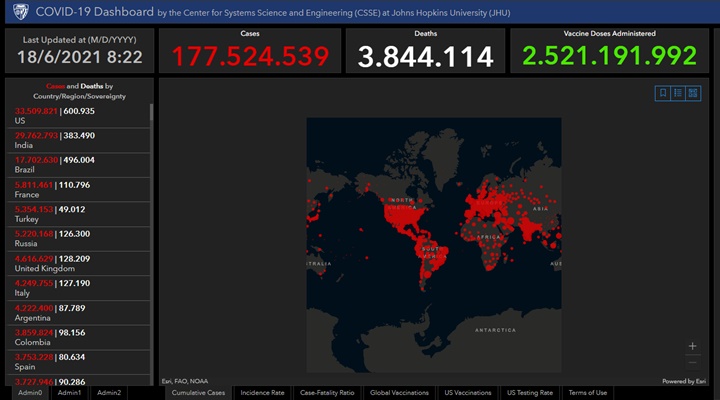Click the total deaths number 3.844.114
Image resolution: width=720 pixels, height=400 pixels.
pyautogui.click(x=425, y=56)
